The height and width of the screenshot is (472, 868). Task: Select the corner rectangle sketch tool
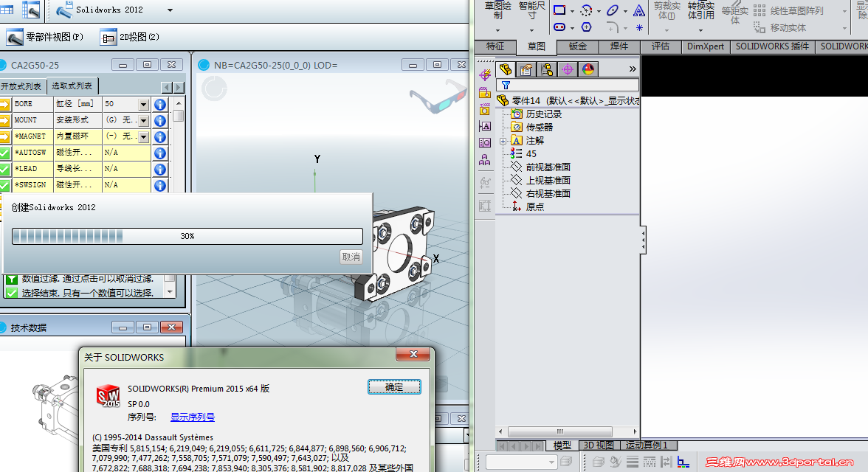[559, 10]
